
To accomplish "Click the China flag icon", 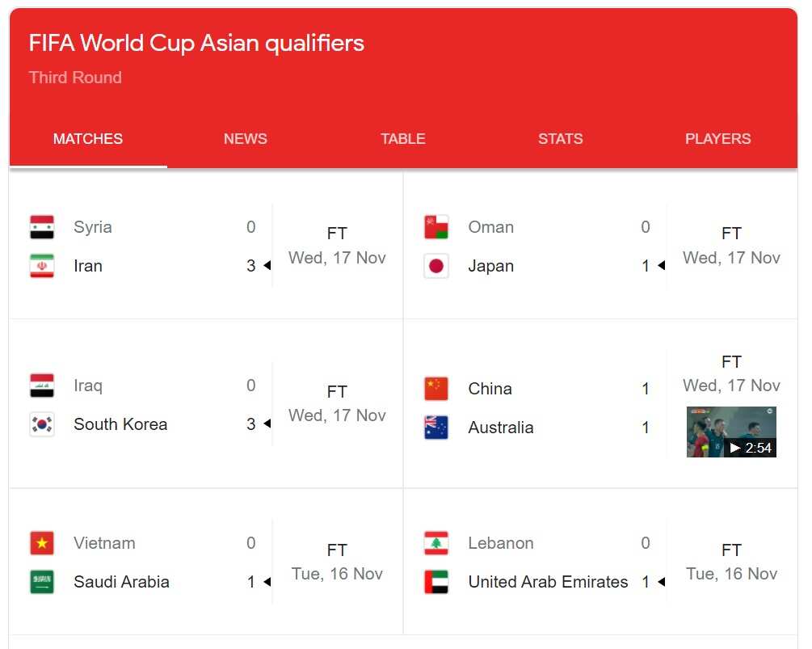I will tap(436, 389).
